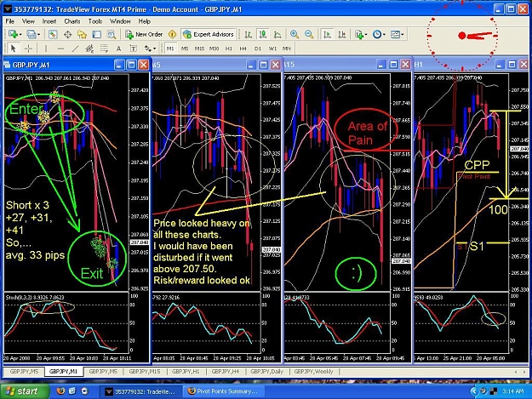Select the Fibonacci Retracement tool
Viewport: 532px width, 399px height.
104,48
